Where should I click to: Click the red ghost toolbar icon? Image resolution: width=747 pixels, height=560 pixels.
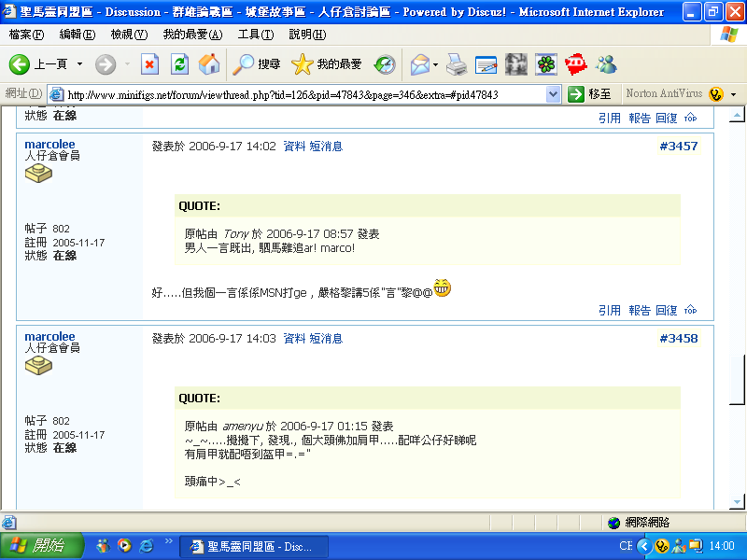pos(575,64)
